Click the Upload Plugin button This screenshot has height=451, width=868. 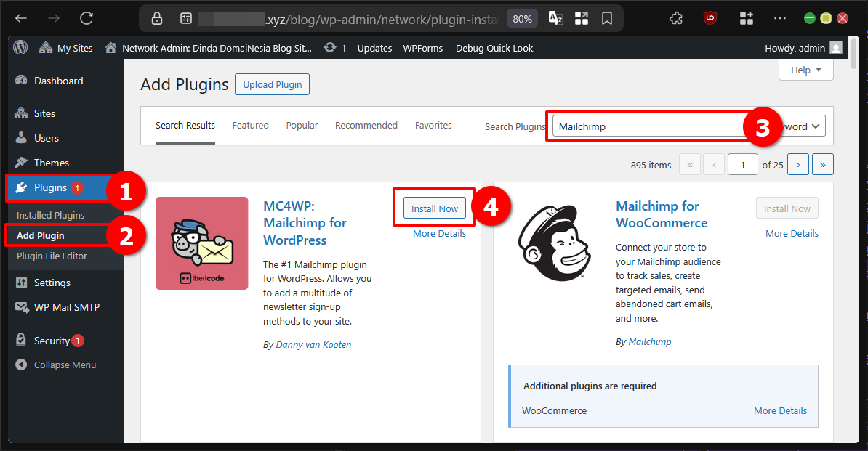click(272, 84)
